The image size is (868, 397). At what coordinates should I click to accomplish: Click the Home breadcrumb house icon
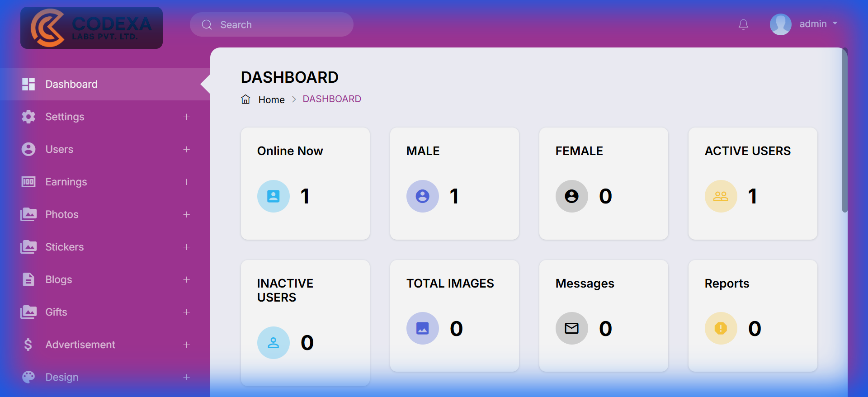245,99
